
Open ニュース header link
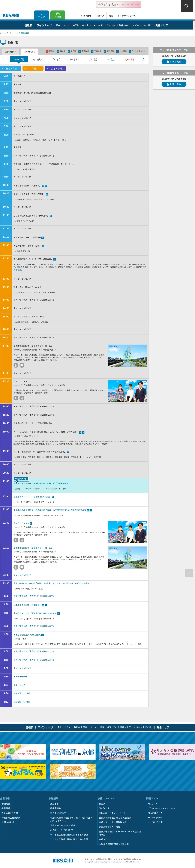tap(100, 15)
